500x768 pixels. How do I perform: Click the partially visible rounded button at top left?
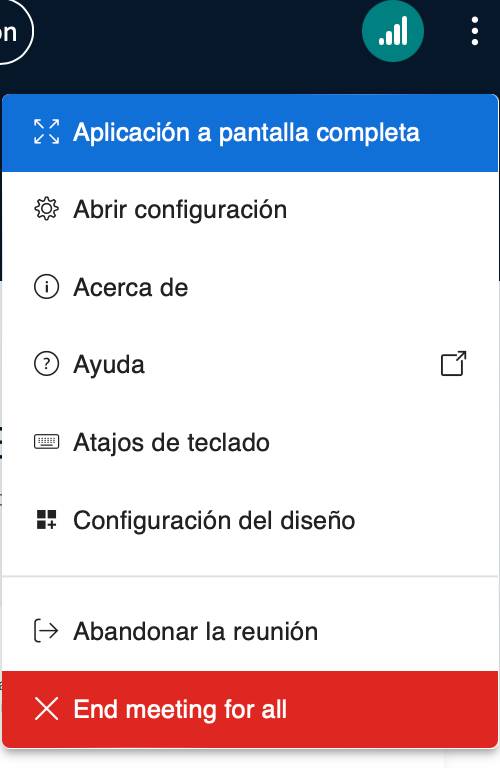(x=15, y=31)
